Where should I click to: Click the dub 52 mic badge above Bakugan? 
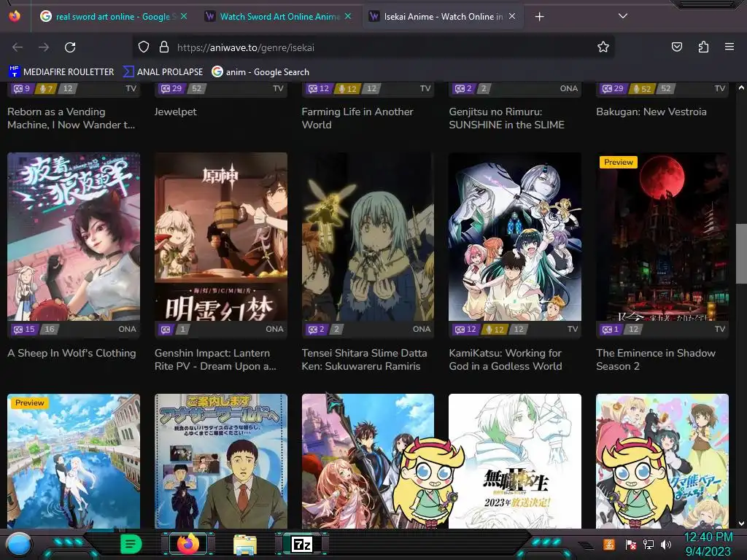click(x=642, y=88)
